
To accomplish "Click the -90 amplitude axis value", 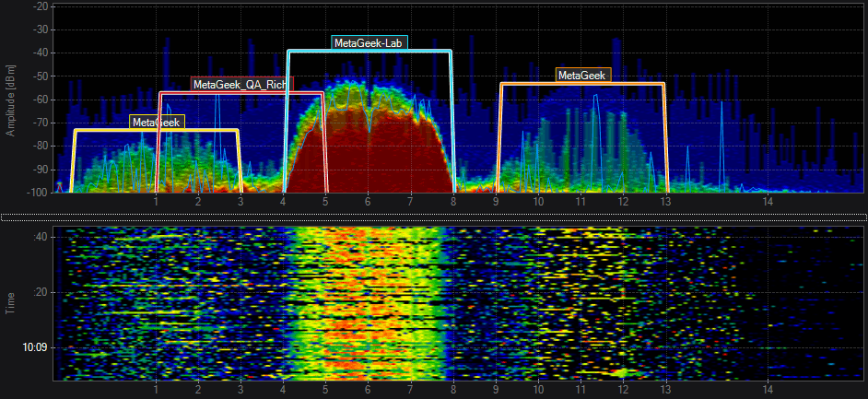I will (41, 170).
